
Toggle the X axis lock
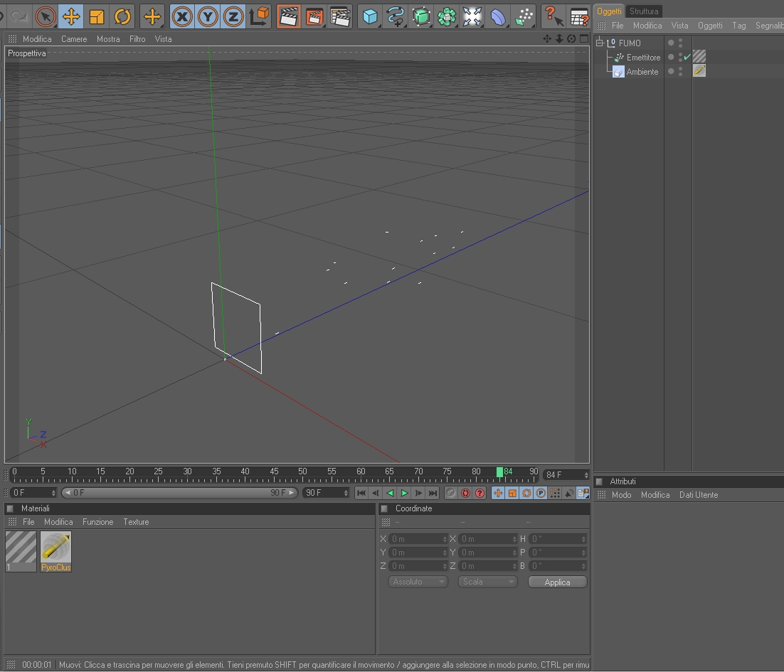[183, 16]
